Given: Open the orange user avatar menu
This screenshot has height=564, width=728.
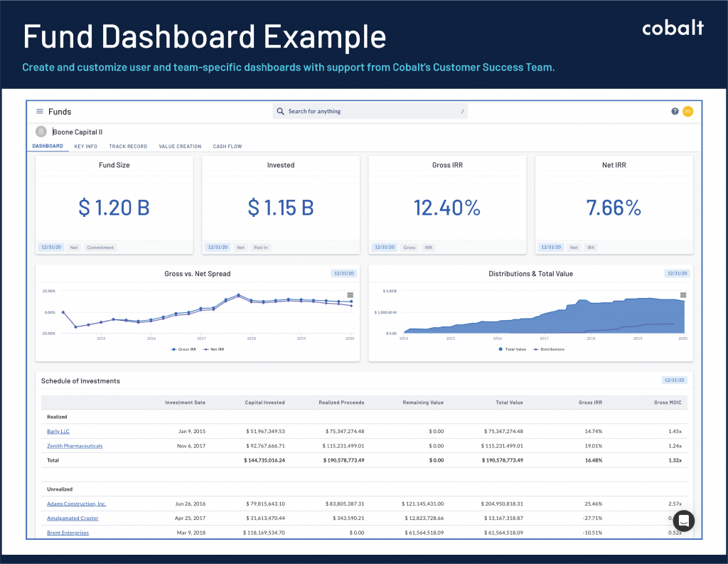Looking at the screenshot, I should point(687,111).
